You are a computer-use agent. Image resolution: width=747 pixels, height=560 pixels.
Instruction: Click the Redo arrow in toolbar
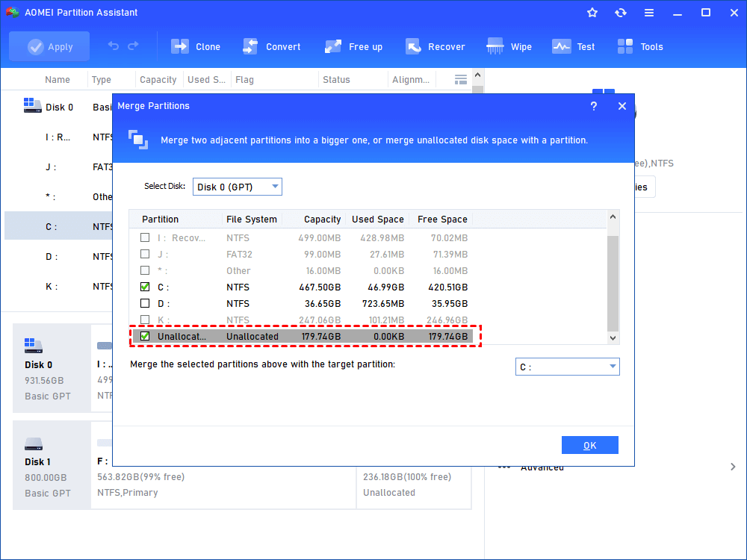pos(134,46)
